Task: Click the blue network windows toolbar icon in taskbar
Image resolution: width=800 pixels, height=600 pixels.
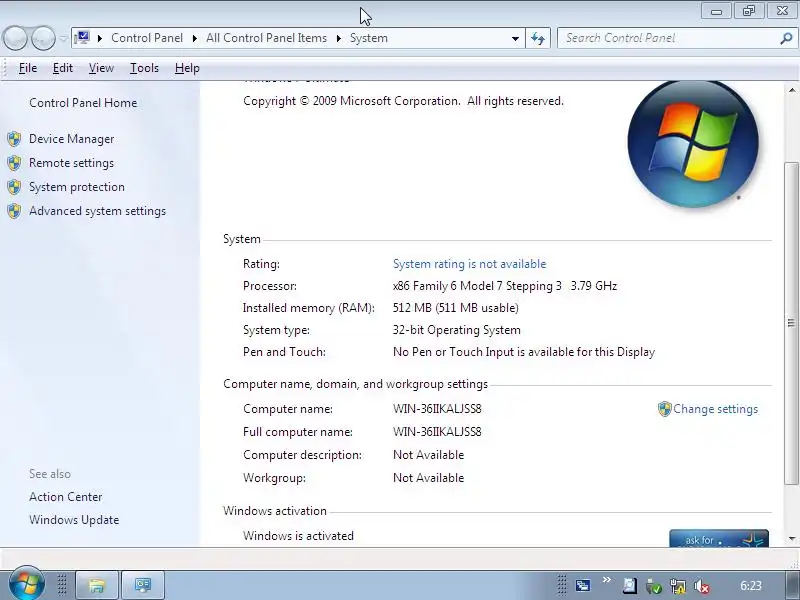Action: [x=583, y=585]
